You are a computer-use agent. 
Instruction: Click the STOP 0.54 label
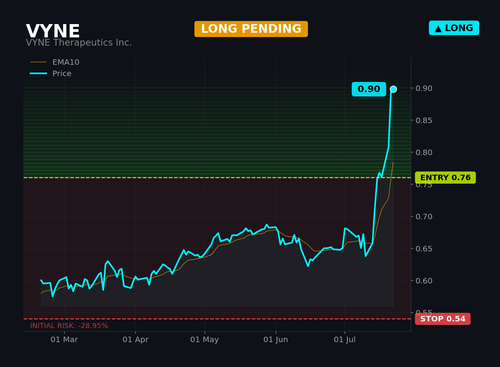click(x=443, y=319)
